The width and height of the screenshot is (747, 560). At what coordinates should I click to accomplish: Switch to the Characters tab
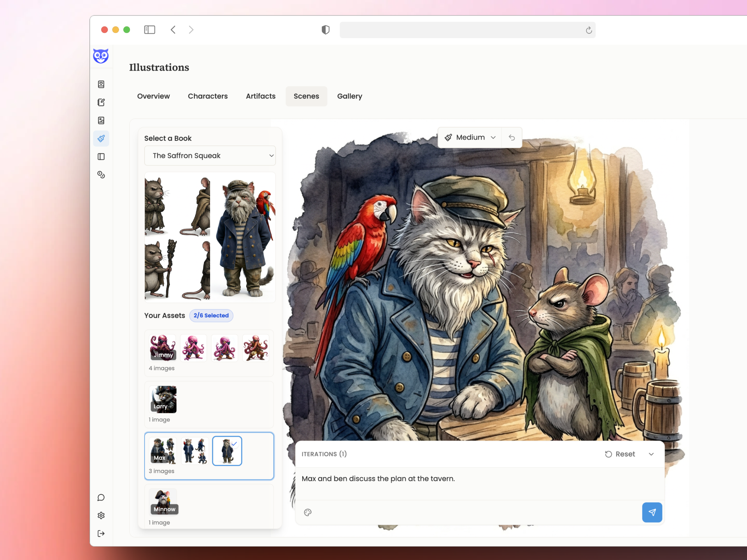tap(208, 96)
